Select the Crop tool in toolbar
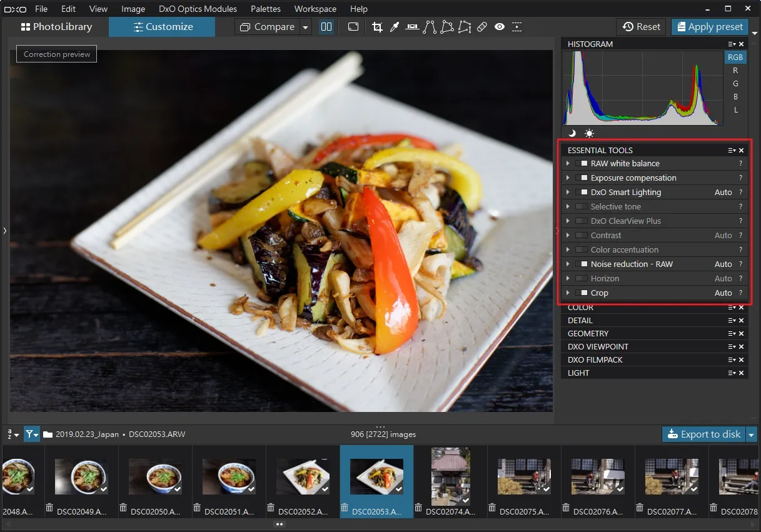Screen dimensions: 761x532 [x=377, y=27]
